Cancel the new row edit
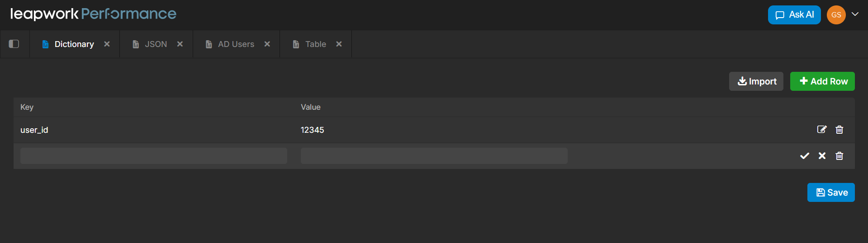This screenshot has width=868, height=243. 822,156
